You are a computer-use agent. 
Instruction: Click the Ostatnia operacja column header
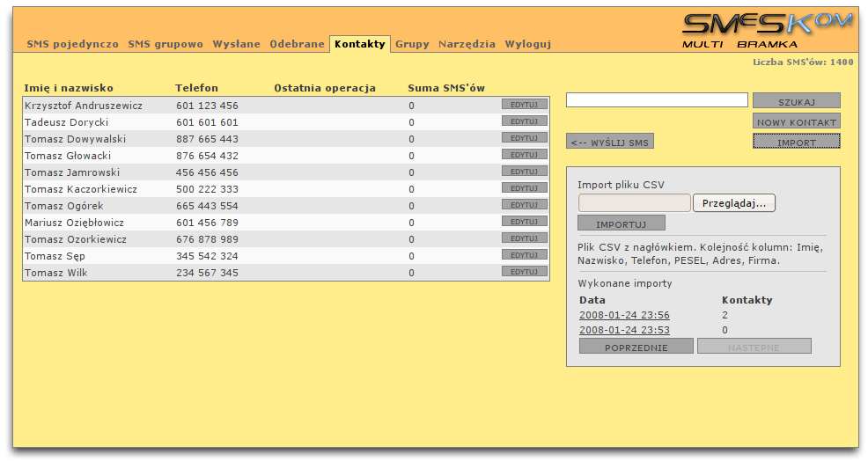(325, 88)
